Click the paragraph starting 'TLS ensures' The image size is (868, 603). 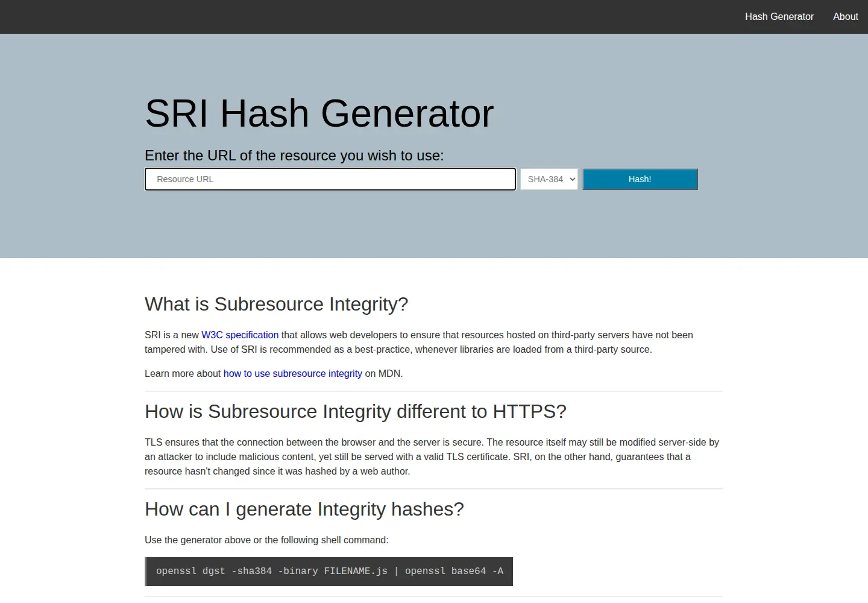433,456
